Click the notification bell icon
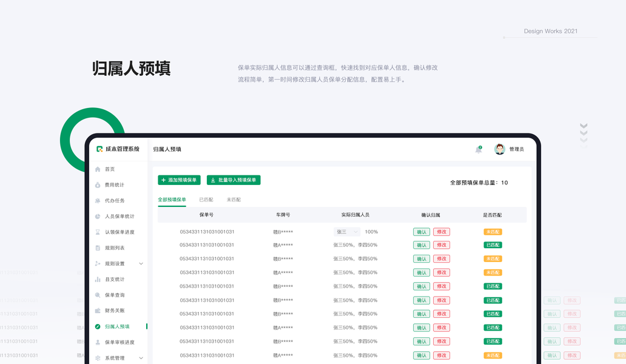626x364 pixels. [x=478, y=150]
